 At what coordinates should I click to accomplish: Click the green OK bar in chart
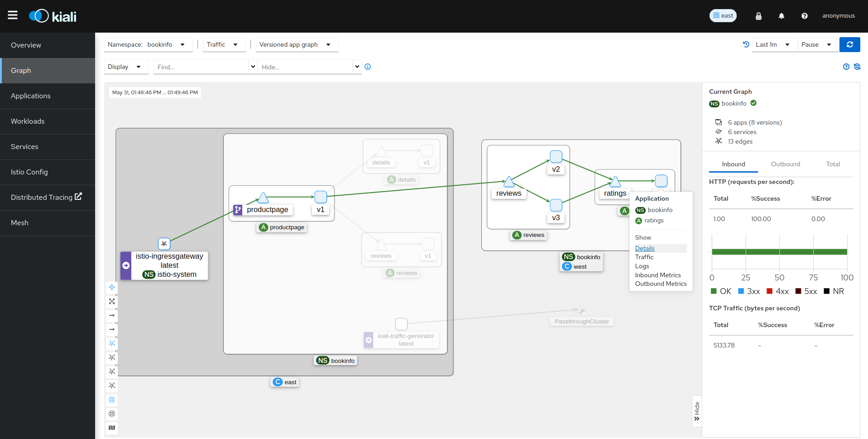tap(779, 252)
